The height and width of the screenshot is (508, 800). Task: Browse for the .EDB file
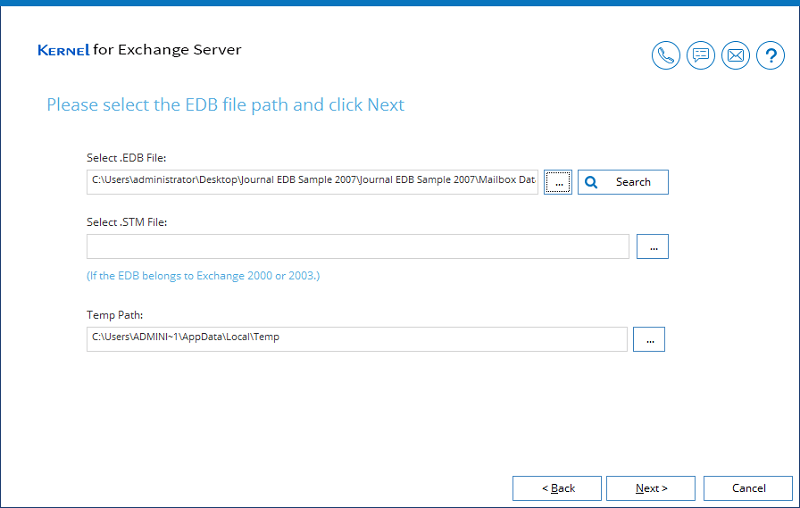[558, 182]
